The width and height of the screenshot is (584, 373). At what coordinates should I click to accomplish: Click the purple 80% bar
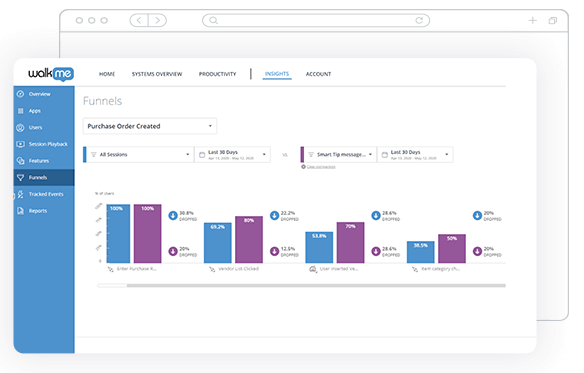click(249, 239)
